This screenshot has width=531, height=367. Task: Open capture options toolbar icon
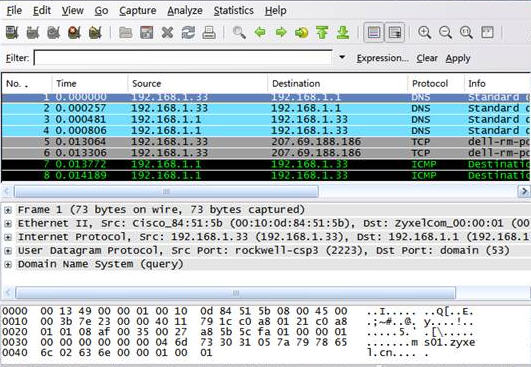pyautogui.click(x=33, y=33)
